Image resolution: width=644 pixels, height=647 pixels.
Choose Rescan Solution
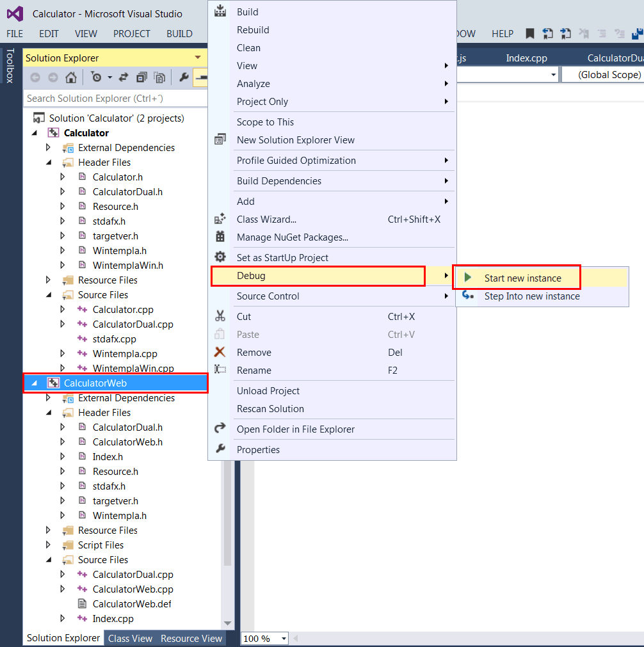(332, 408)
